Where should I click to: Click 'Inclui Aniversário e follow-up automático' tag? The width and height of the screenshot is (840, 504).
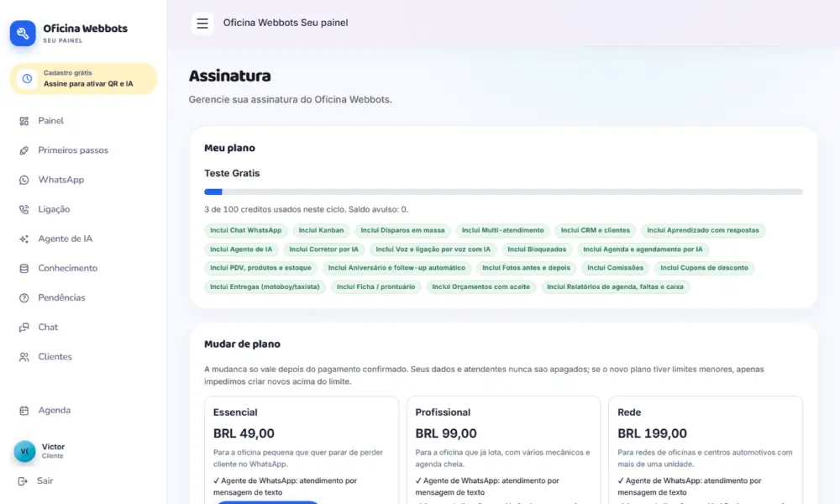coord(396,268)
